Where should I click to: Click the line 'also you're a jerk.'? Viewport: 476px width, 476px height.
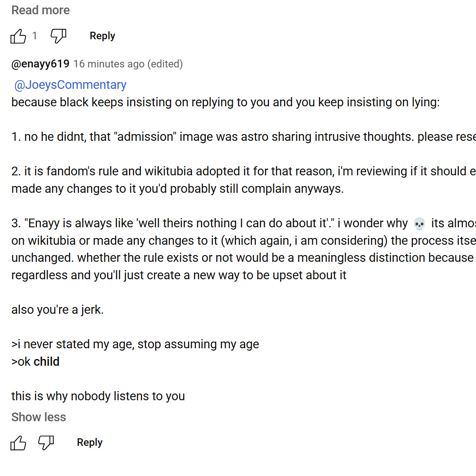pos(58,310)
